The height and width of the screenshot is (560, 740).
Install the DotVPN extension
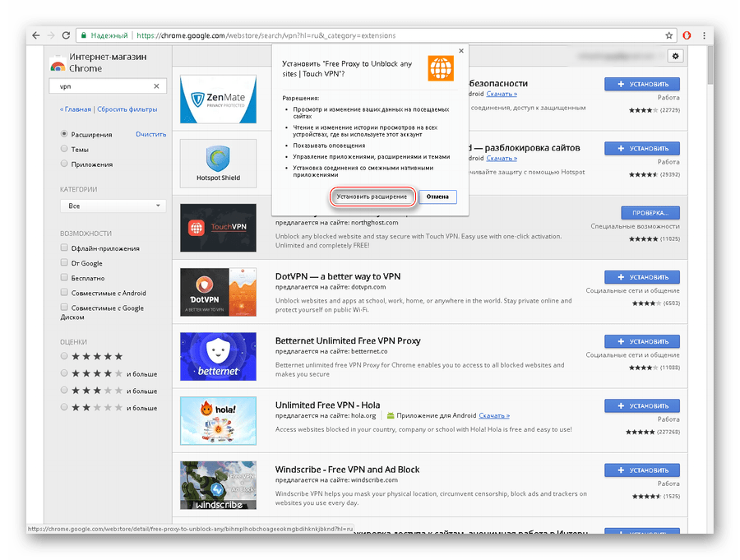tap(641, 277)
